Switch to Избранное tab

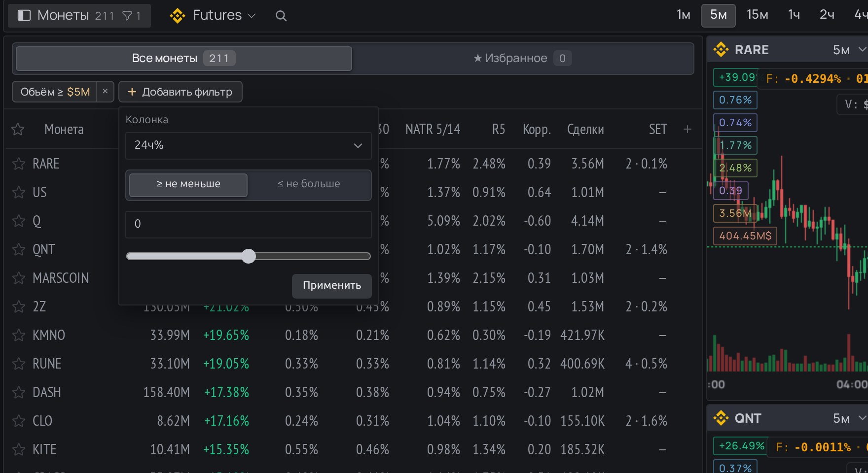[522, 59]
